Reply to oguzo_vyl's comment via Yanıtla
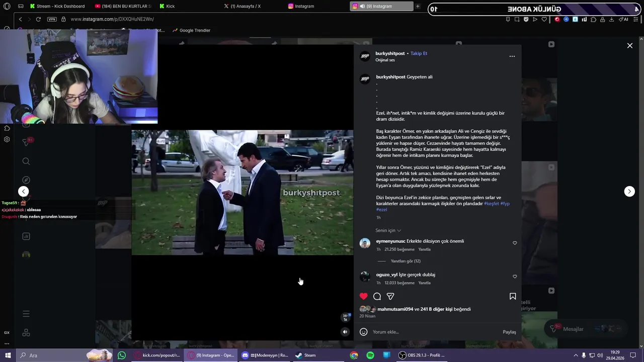This screenshot has width=644, height=362. (x=424, y=283)
